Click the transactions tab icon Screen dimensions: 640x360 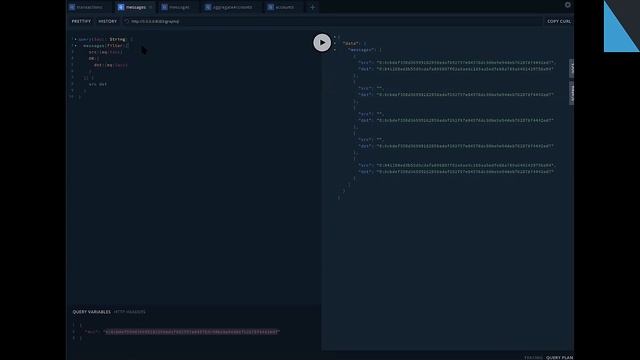72,7
